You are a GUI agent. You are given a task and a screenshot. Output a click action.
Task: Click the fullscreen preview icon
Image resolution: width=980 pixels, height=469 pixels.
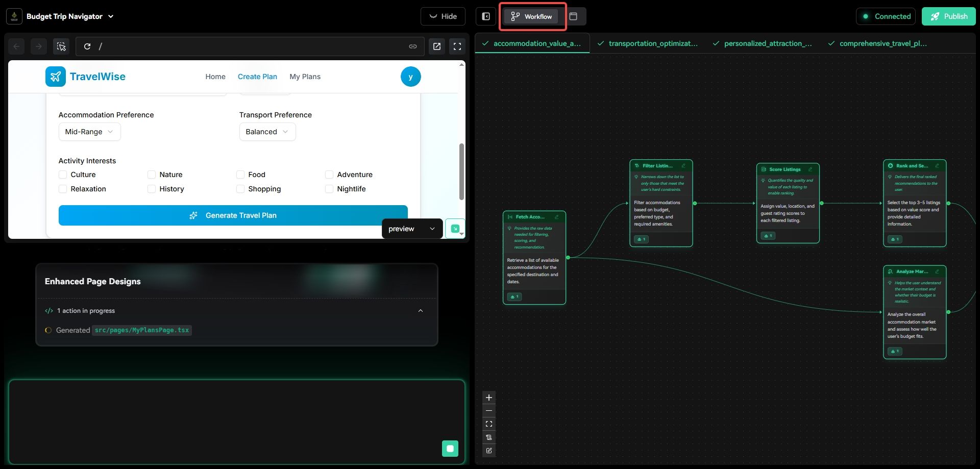pyautogui.click(x=457, y=46)
